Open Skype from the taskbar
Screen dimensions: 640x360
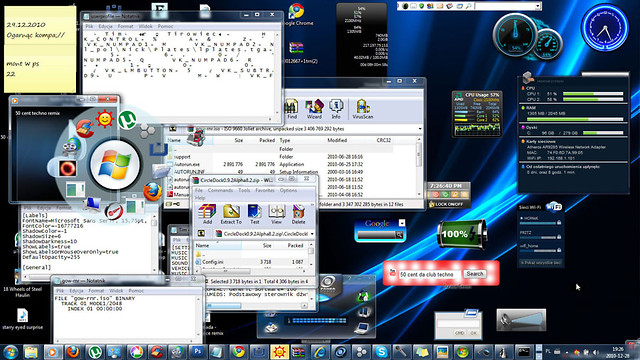(381, 351)
